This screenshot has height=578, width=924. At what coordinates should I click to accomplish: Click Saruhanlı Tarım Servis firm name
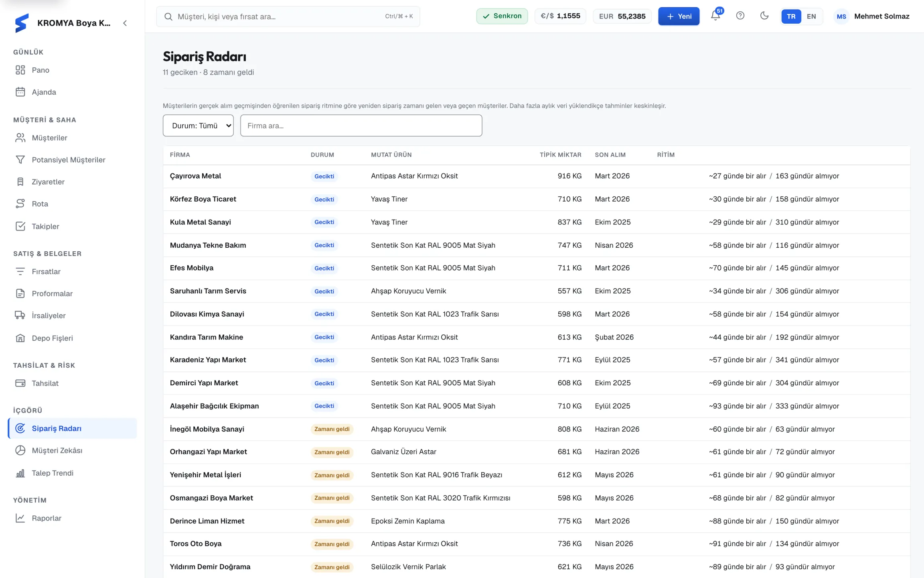pos(208,291)
